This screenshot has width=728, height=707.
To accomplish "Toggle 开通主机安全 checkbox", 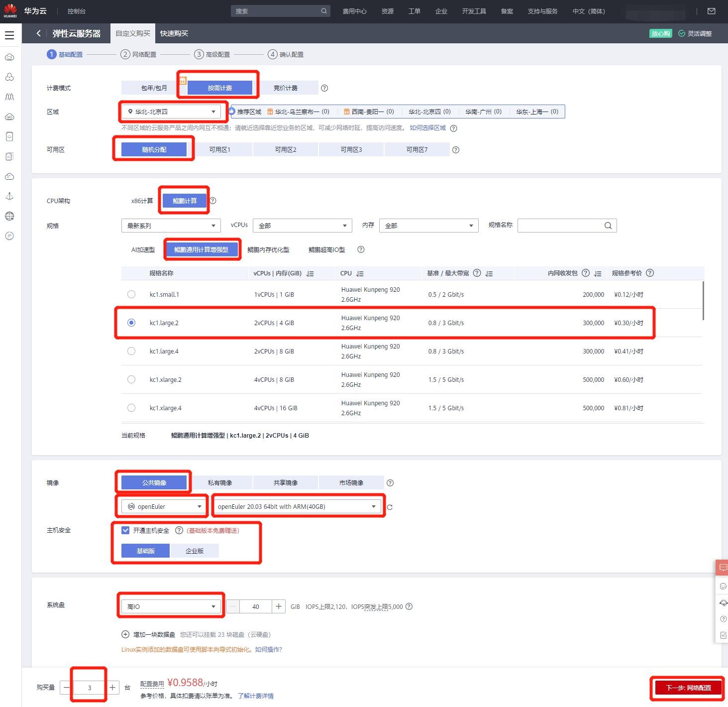I will [125, 530].
